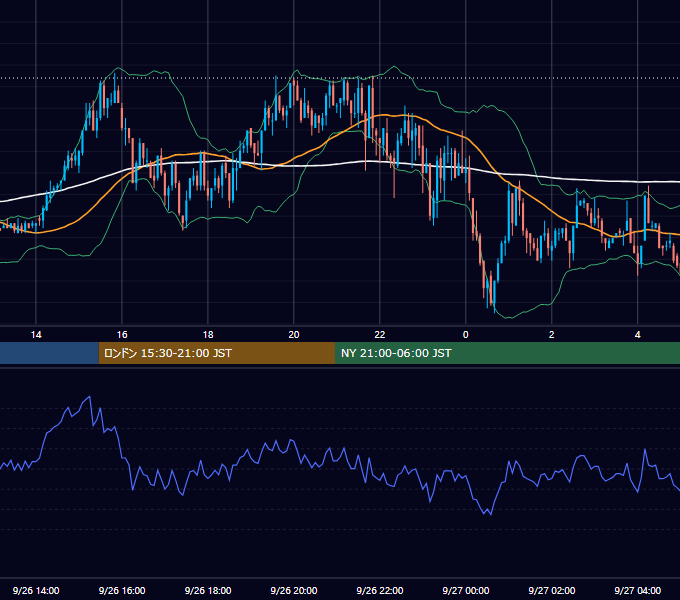Click the lowest candlestick wick after midnight
The image size is (680, 600).
[494, 309]
